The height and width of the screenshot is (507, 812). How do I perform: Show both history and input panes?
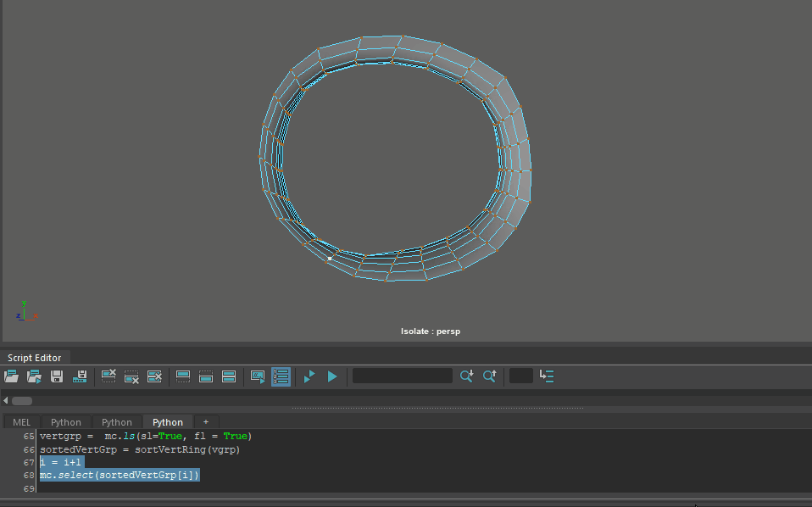pyautogui.click(x=228, y=376)
